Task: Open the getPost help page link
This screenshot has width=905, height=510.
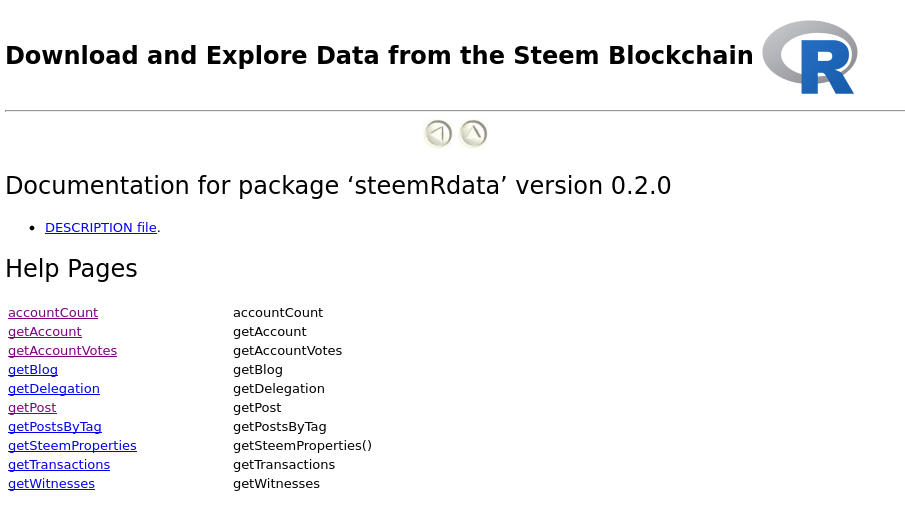Action: (x=32, y=408)
